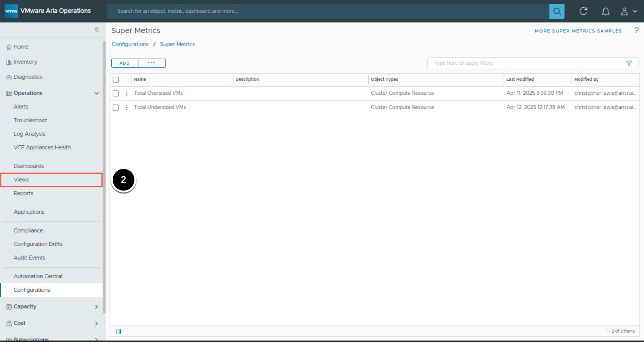Check the Total Oversized VMs row
This screenshot has height=342, width=644.
coord(116,93)
